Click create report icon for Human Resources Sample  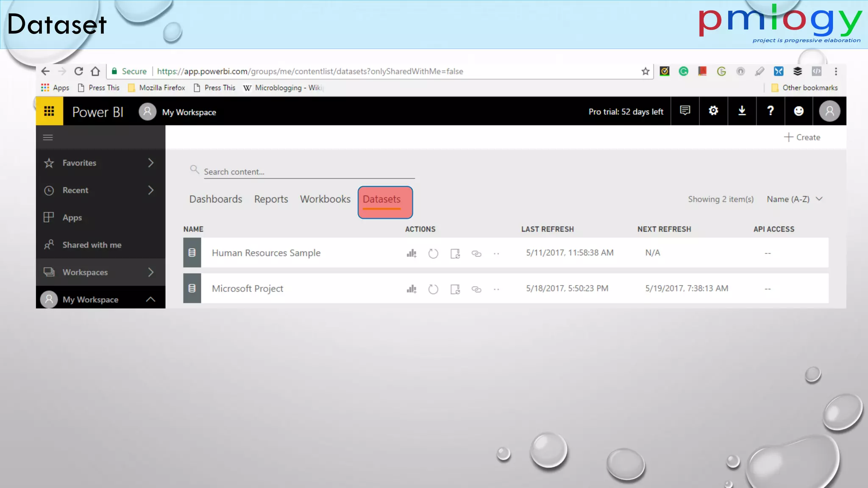pos(411,253)
